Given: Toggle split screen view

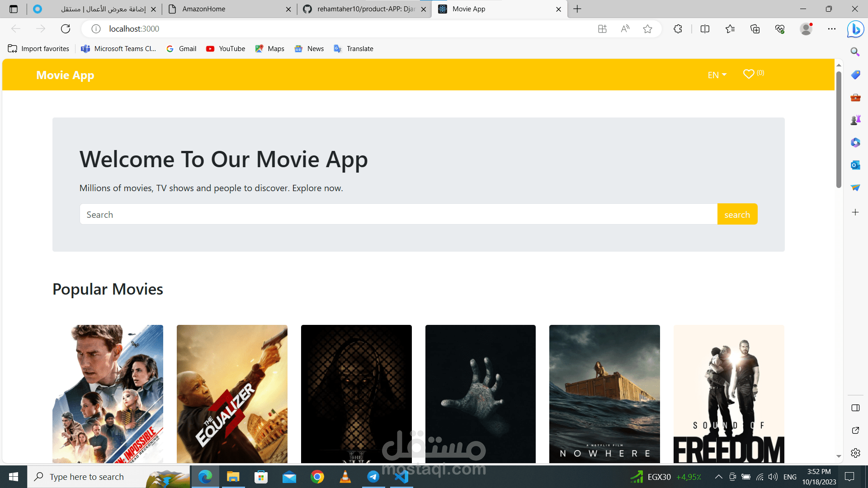Looking at the screenshot, I should [705, 29].
